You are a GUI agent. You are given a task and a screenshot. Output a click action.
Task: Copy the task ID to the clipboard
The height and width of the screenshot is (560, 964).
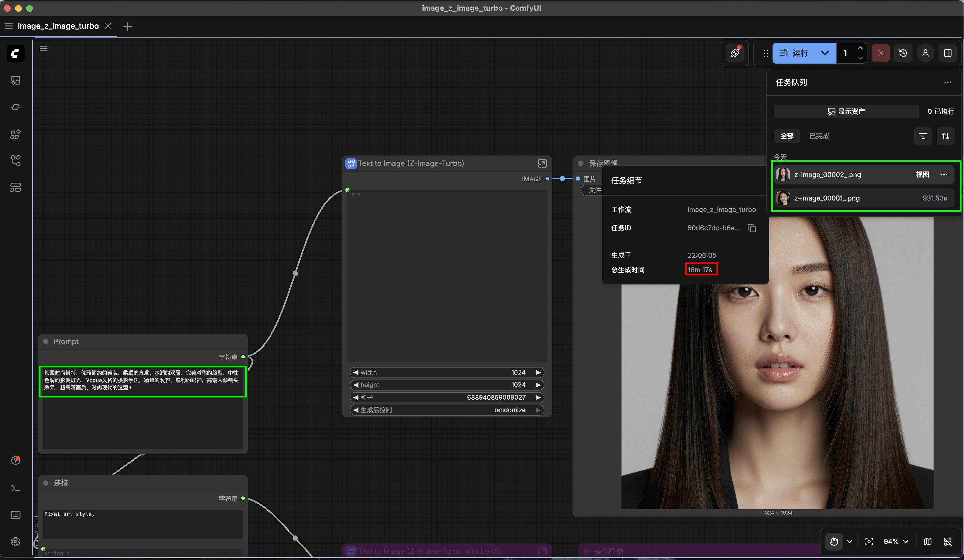752,228
